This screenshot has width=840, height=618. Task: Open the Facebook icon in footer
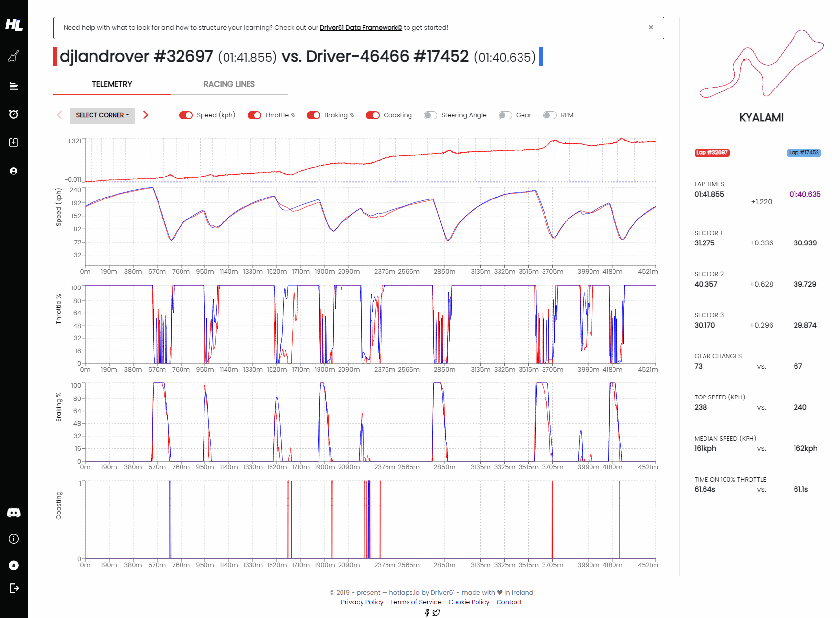[427, 612]
